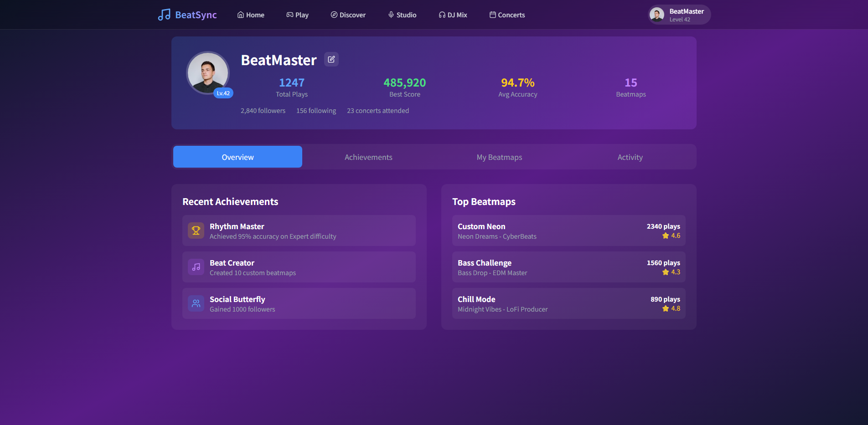Click 'Created 10 custom beatmaps' description
Viewport: 868px width, 425px height.
253,273
